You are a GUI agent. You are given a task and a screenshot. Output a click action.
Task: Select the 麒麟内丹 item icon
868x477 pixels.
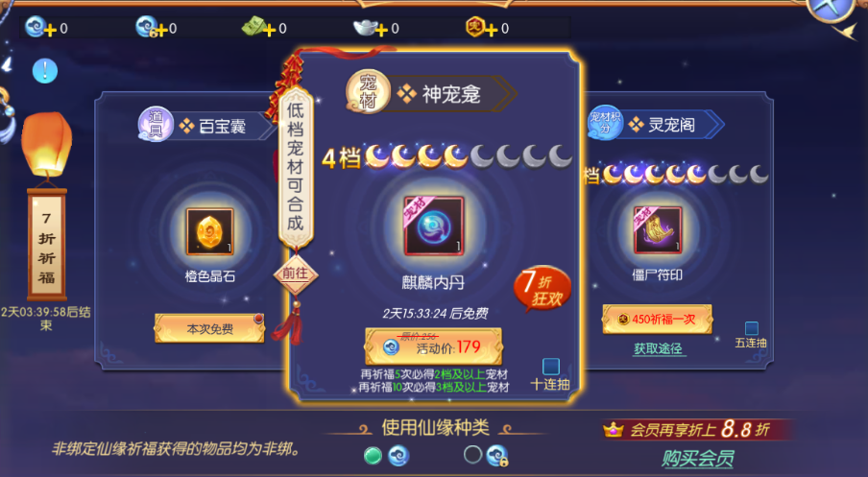[x=433, y=227]
